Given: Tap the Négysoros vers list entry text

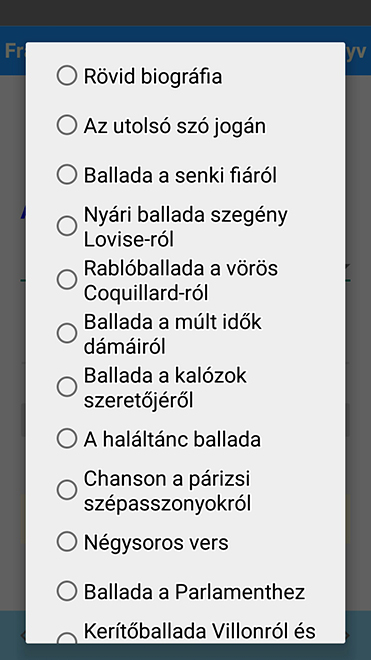Looking at the screenshot, I should tap(156, 543).
